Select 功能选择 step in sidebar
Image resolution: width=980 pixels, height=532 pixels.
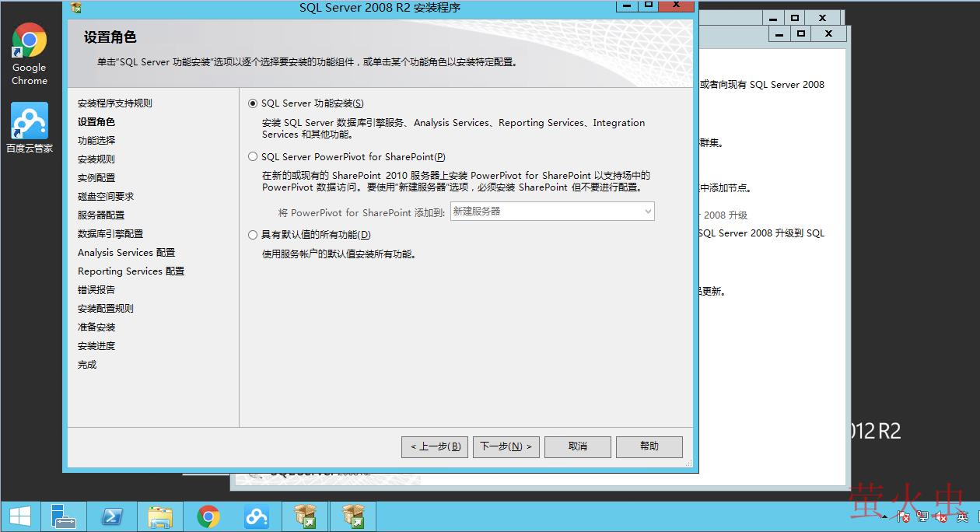tap(96, 141)
